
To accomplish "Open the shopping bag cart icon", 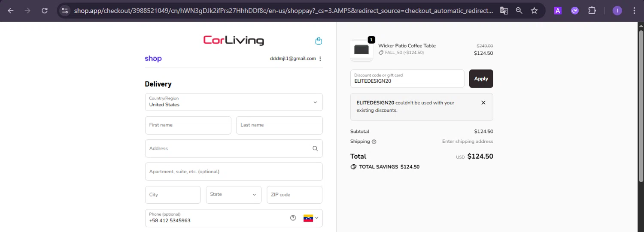I will 319,41.
